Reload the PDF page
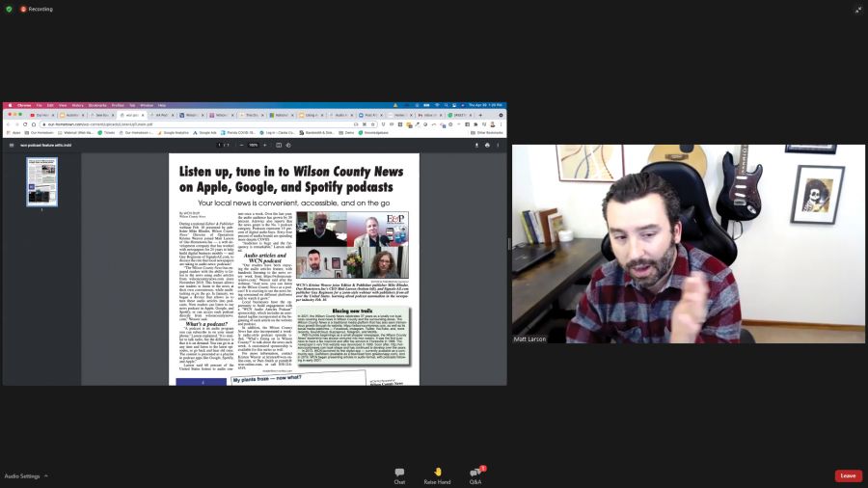This screenshot has width=868, height=488. pos(25,124)
